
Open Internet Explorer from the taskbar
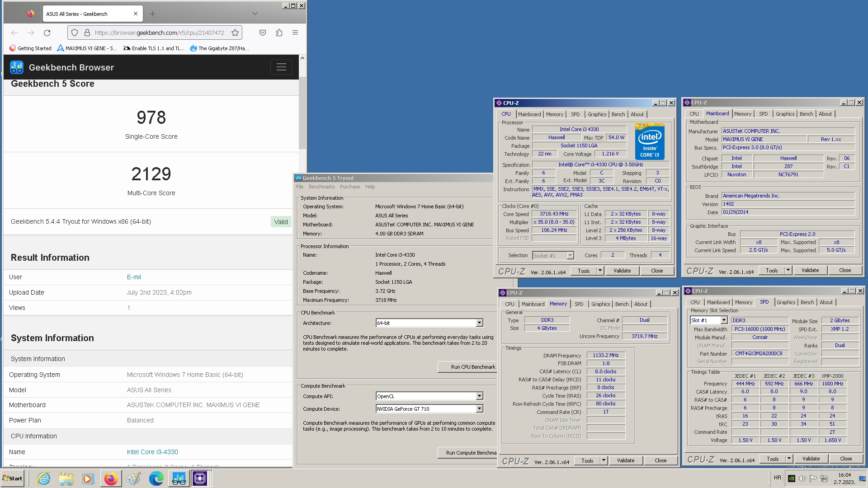pyautogui.click(x=44, y=479)
